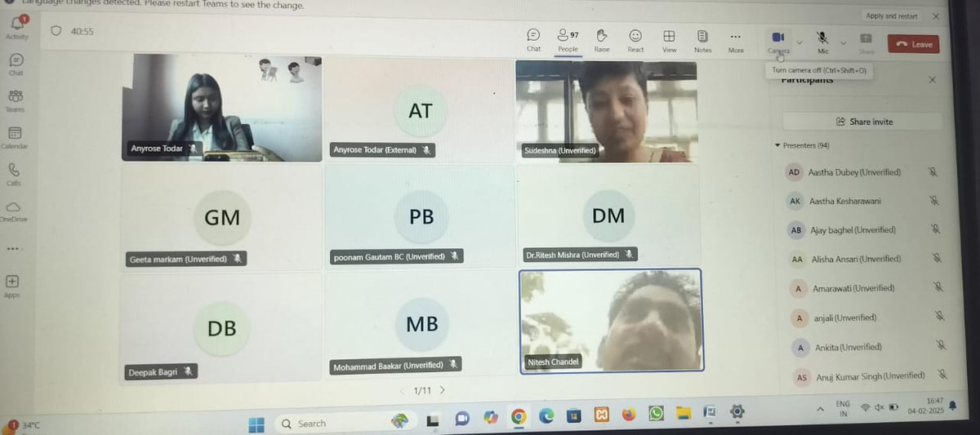Viewport: 980px width, 435px height.
Task: Open Chat in the left sidebar
Action: (16, 64)
